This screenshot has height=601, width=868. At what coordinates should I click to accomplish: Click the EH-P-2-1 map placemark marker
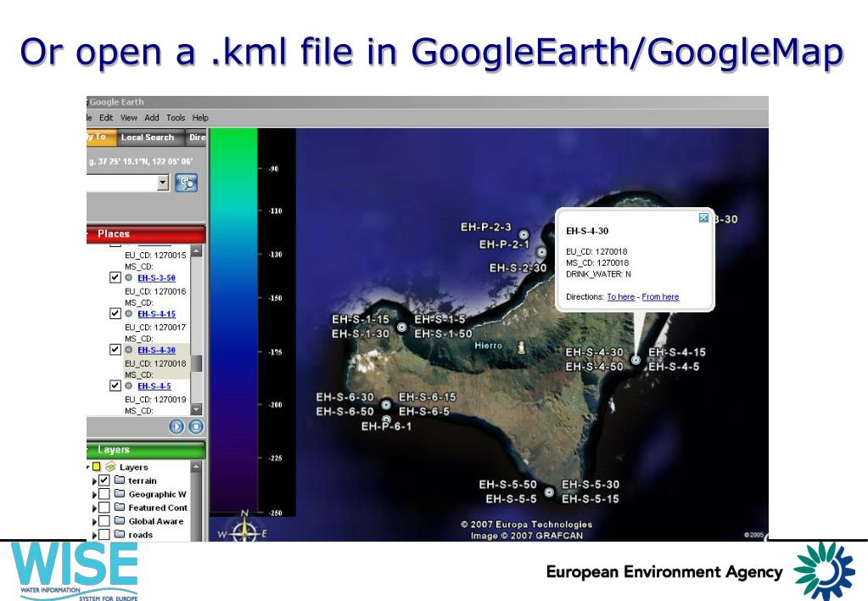(542, 253)
